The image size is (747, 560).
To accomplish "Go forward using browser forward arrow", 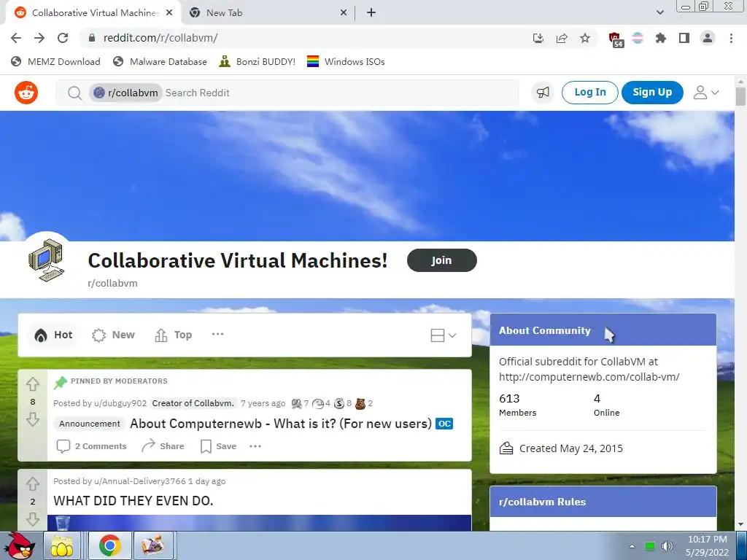I will coord(39,38).
